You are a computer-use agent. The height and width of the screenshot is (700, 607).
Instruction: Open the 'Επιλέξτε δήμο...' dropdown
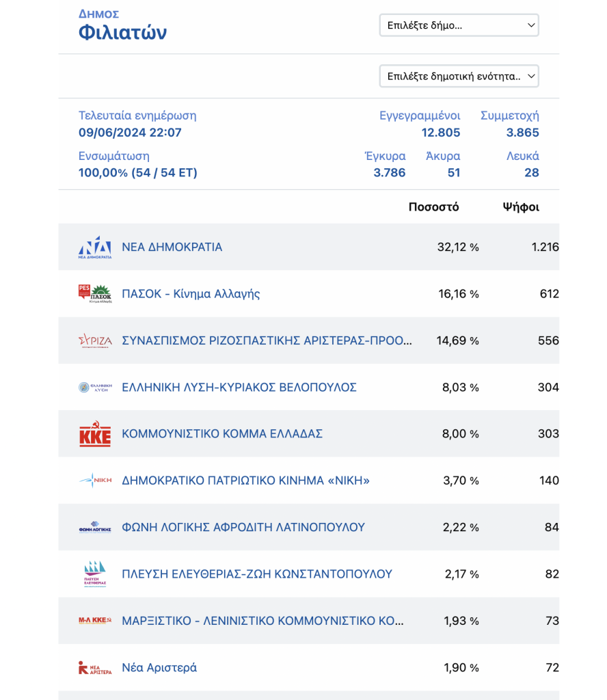point(459,25)
